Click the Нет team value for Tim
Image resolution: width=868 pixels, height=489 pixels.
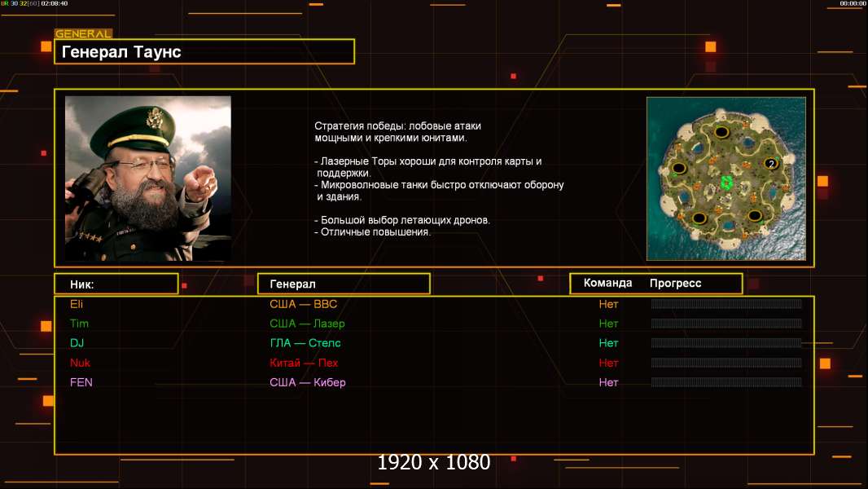(x=608, y=324)
